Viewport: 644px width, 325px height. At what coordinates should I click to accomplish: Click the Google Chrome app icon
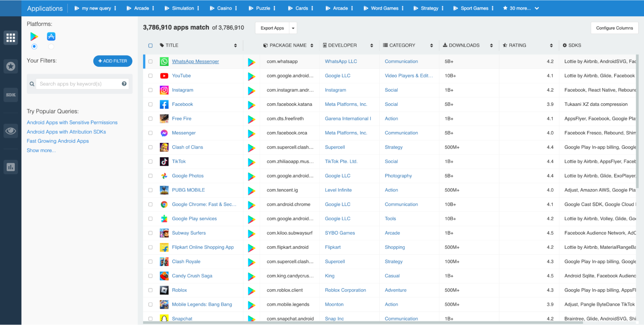[x=164, y=204]
